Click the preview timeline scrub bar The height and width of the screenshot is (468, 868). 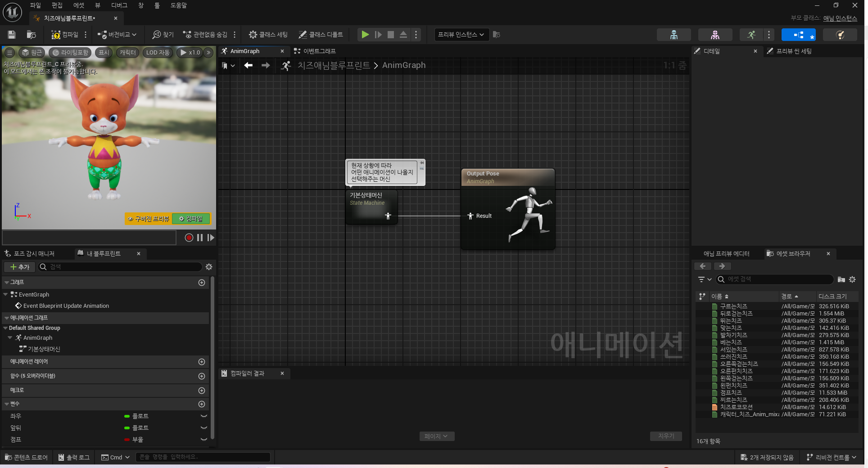(89, 238)
